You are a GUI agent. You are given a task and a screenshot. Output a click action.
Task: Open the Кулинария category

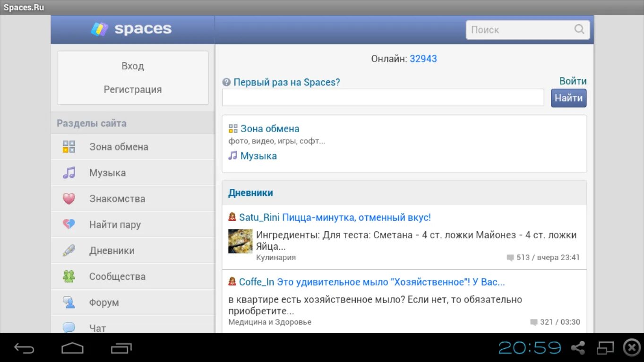(x=276, y=258)
